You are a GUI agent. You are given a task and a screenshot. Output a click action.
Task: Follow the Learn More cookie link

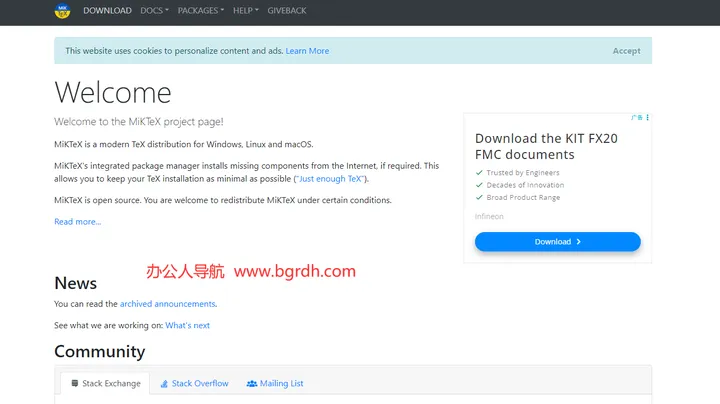tap(307, 51)
